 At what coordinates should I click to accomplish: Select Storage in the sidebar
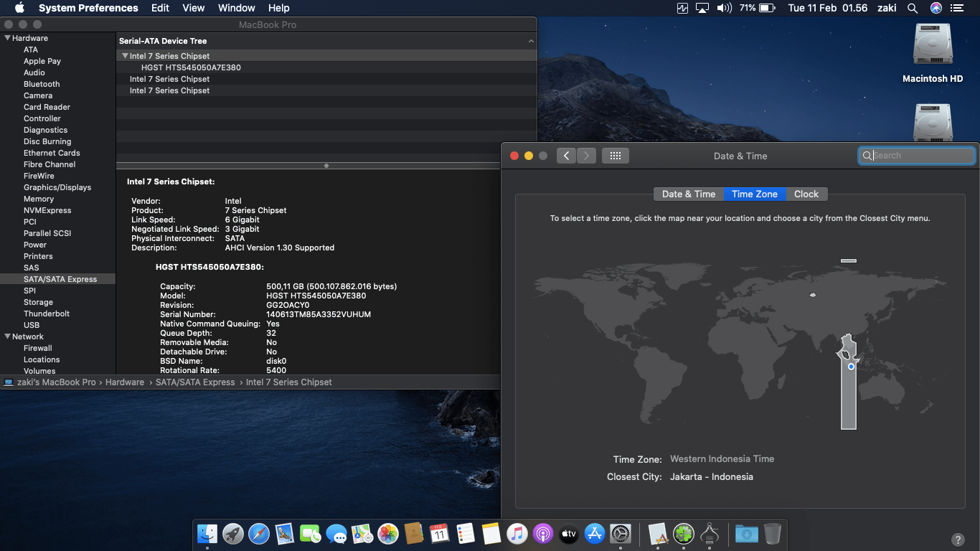tap(38, 302)
